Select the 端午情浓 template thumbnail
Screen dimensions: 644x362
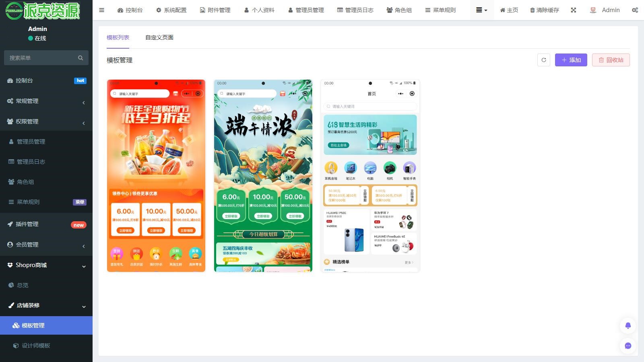[263, 176]
